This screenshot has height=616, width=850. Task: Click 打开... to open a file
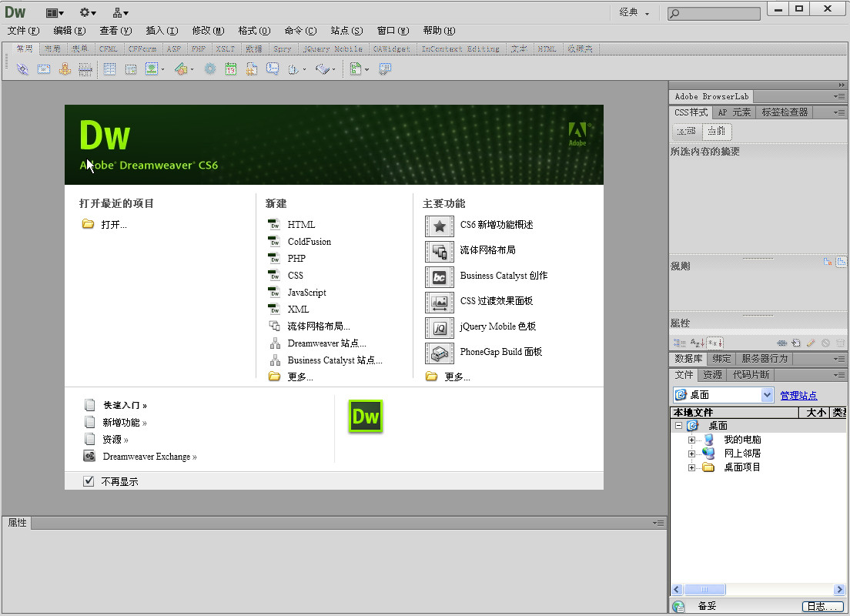114,225
